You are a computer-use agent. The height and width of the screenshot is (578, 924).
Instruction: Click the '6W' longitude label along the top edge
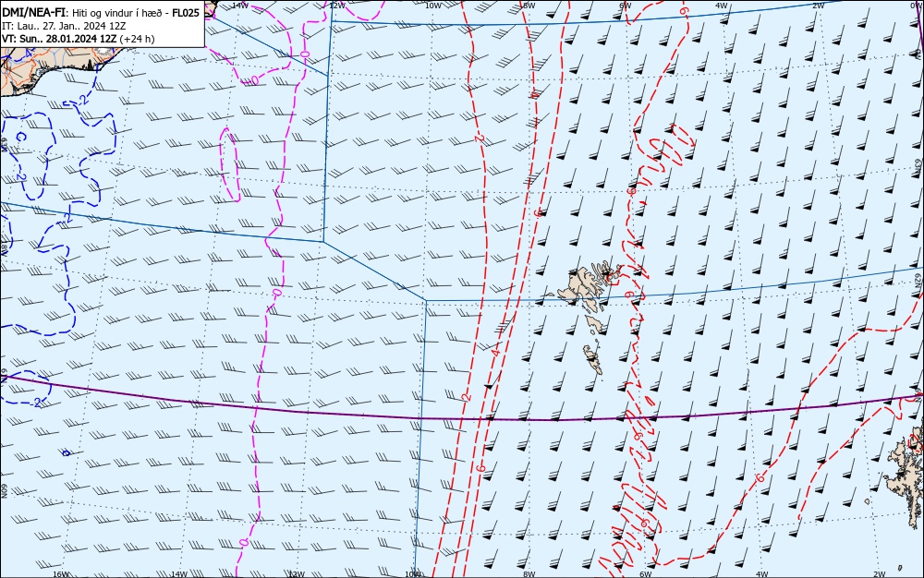click(626, 5)
